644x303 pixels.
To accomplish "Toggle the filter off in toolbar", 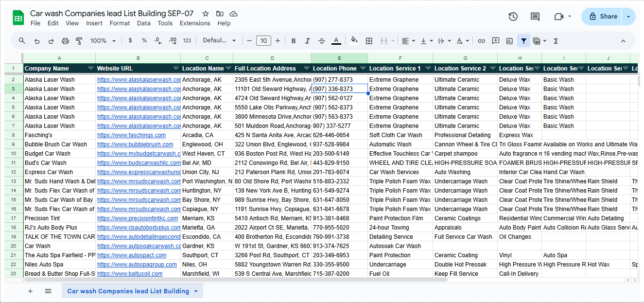I will tap(523, 41).
